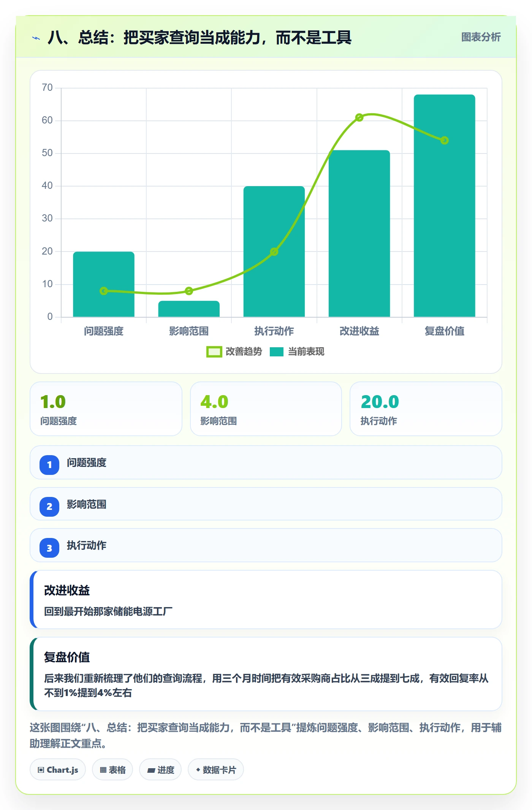Image resolution: width=532 pixels, height=810 pixels.
Task: Click the text 回到最开始那家储能电源工厂
Action: [x=108, y=611]
